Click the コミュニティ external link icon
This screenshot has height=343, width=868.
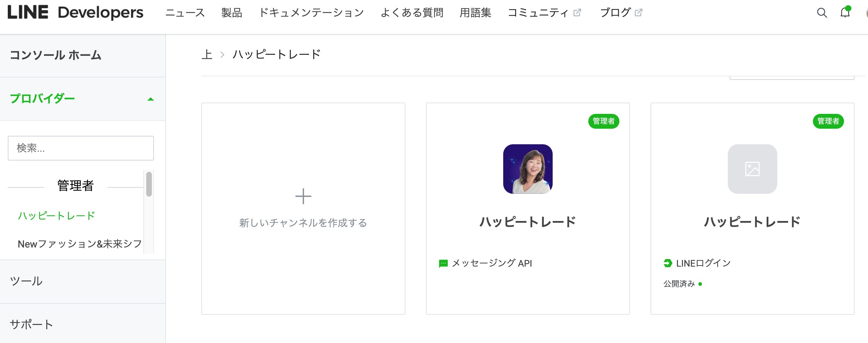577,13
